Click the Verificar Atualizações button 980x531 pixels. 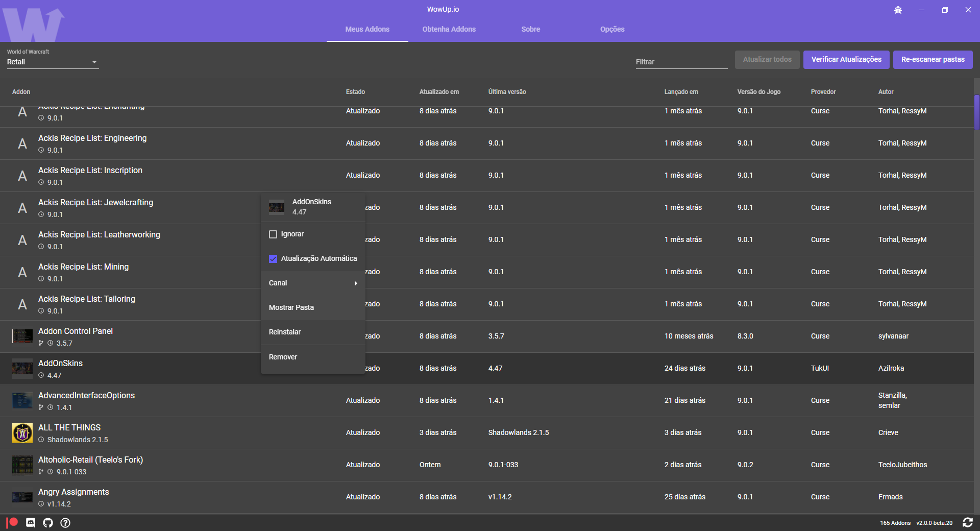coord(846,60)
